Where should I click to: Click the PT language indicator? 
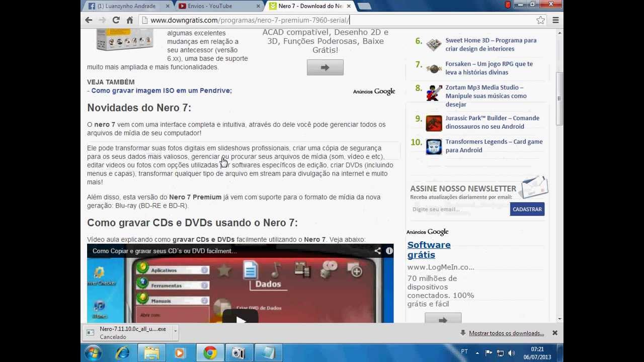coord(464,352)
